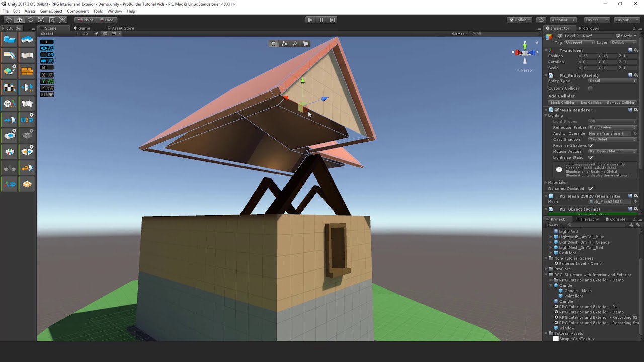
Task: Open the Layers dropdown in toolbar
Action: pyautogui.click(x=597, y=20)
